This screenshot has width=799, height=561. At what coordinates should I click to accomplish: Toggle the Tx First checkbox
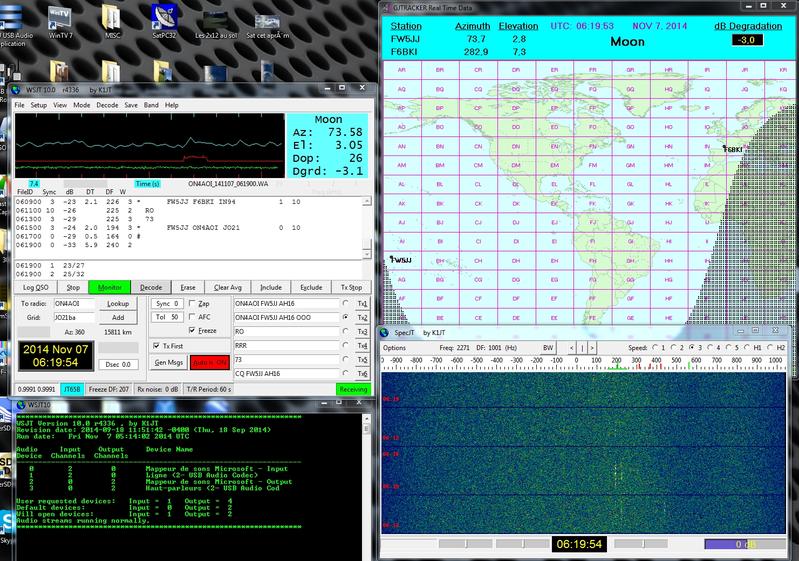156,345
